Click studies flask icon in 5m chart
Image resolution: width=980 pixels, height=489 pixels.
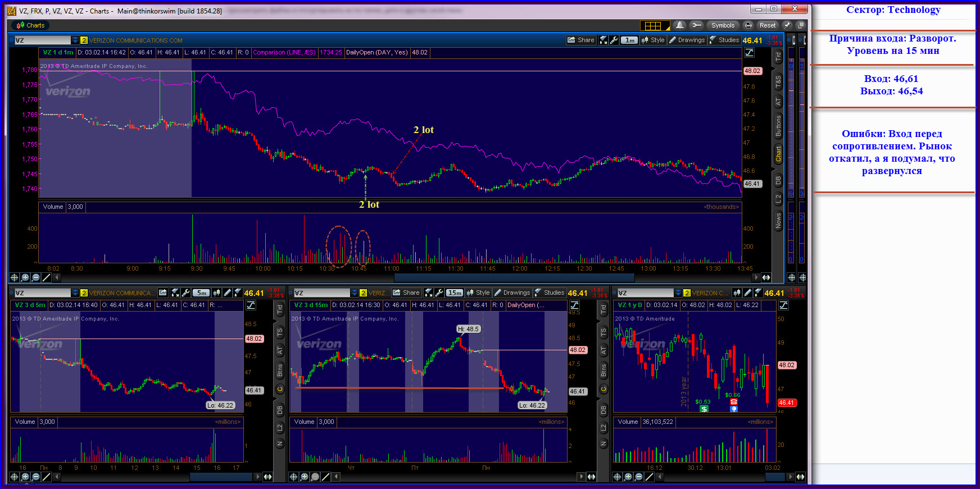(238, 293)
